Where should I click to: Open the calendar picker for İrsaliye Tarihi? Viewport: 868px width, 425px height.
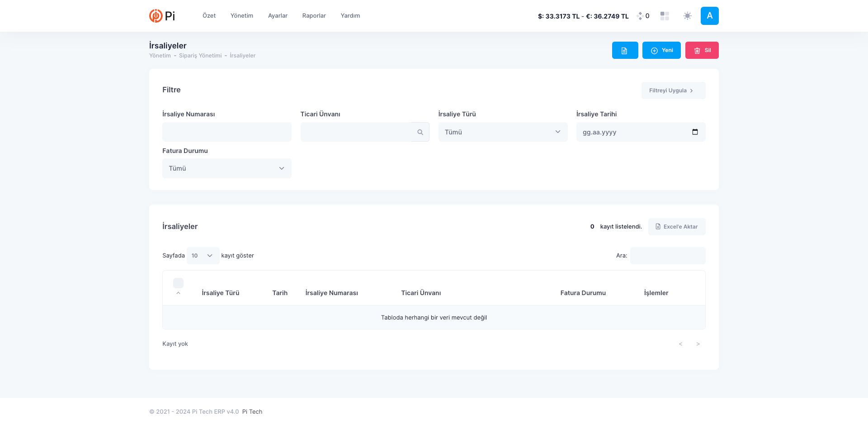695,132
